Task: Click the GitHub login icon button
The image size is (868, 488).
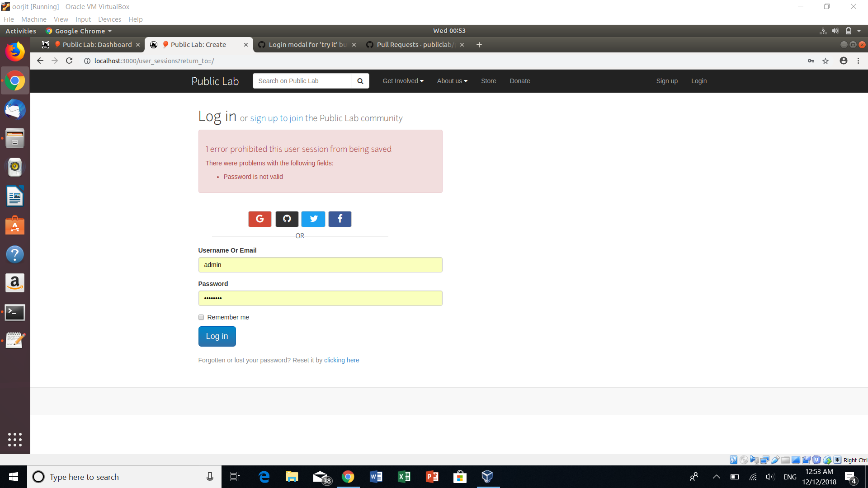Action: [x=287, y=219]
